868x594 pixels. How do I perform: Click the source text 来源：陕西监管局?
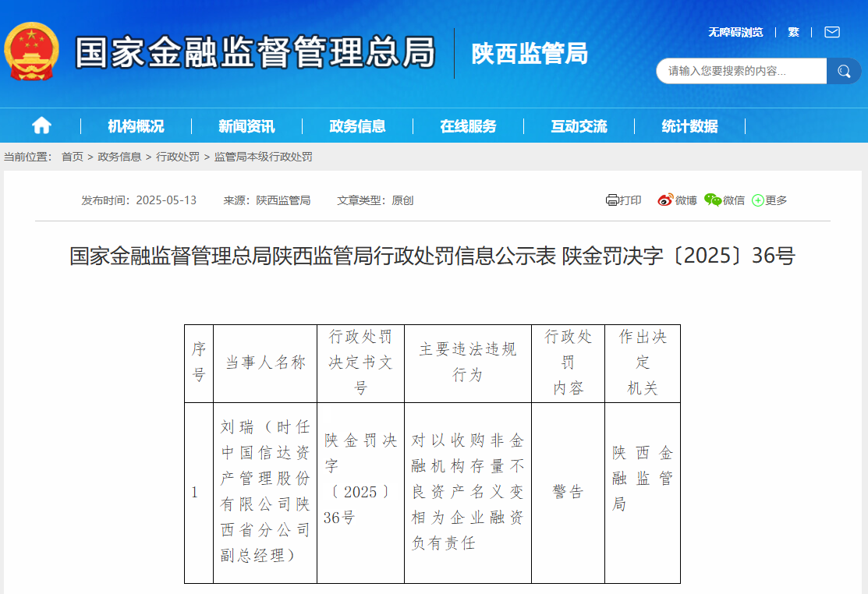coord(267,200)
